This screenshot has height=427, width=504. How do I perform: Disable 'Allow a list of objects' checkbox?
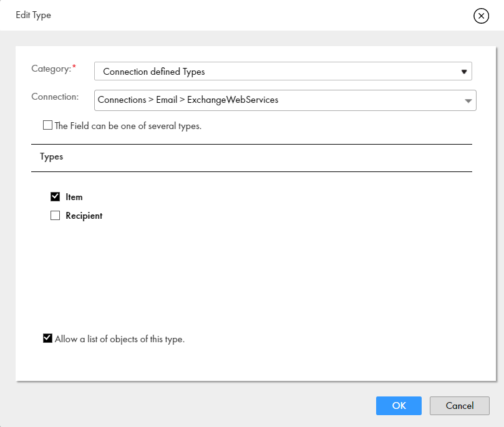click(x=47, y=338)
